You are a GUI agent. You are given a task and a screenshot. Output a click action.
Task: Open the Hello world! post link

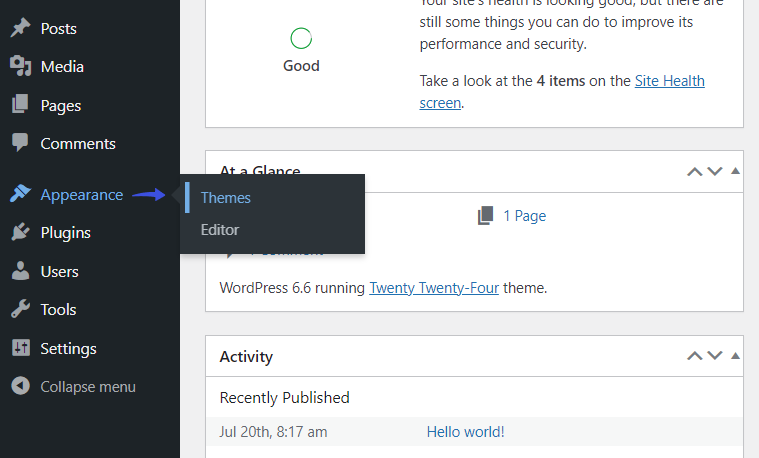tap(465, 431)
